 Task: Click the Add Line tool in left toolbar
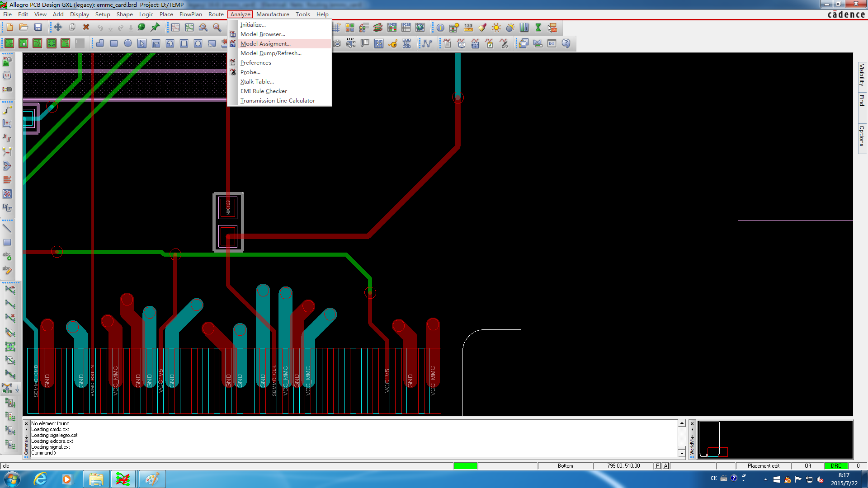[x=7, y=228]
